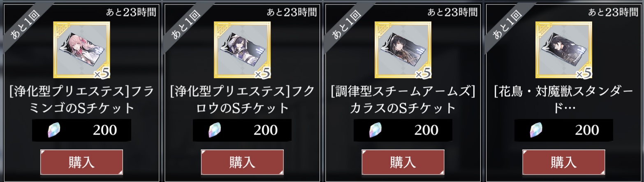Purchase the フクロウのSチケット with 購入 button

coord(242,162)
